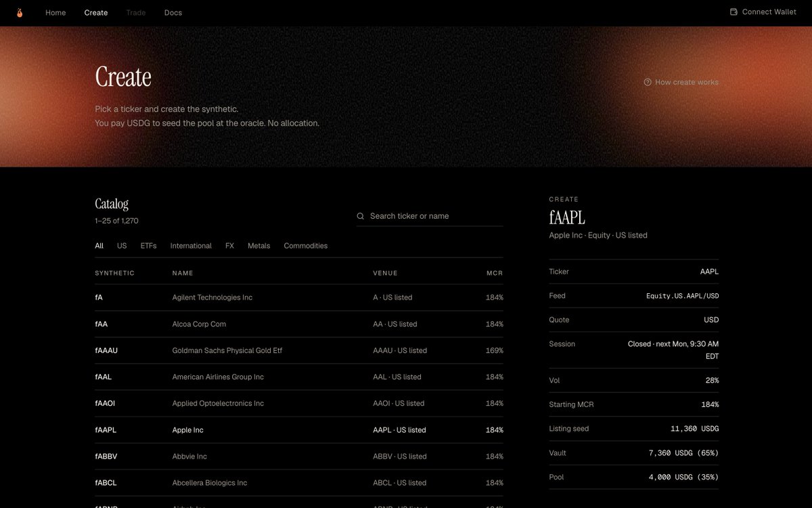Click the NAME column header
This screenshot has width=812, height=508.
(x=183, y=273)
